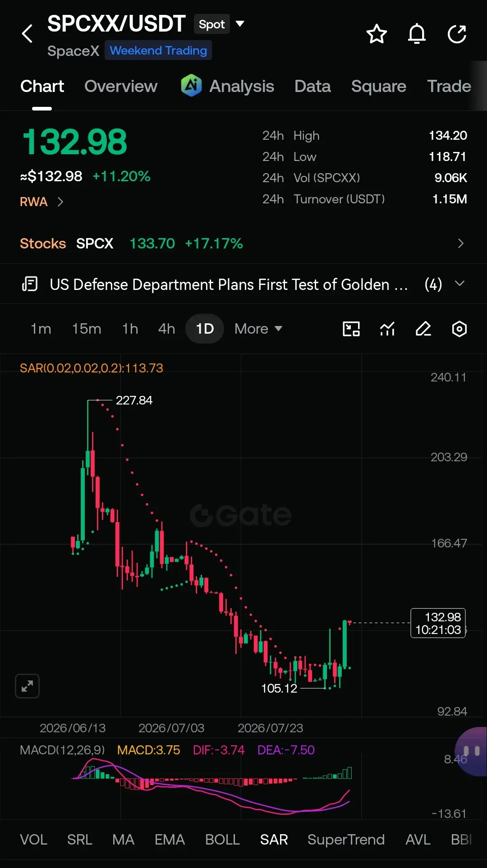The image size is (487, 868).
Task: Select the drawing pencil tool
Action: coord(423,329)
